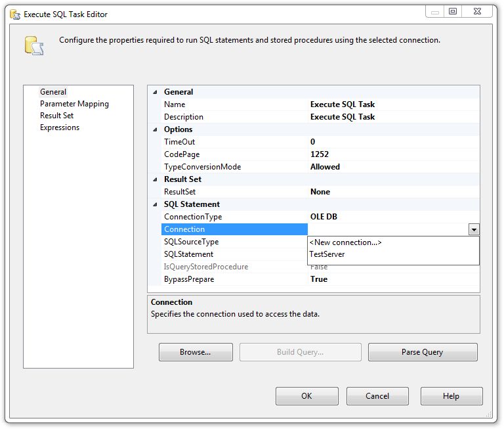Cancel the Execute SQL Task Editor

click(x=377, y=396)
